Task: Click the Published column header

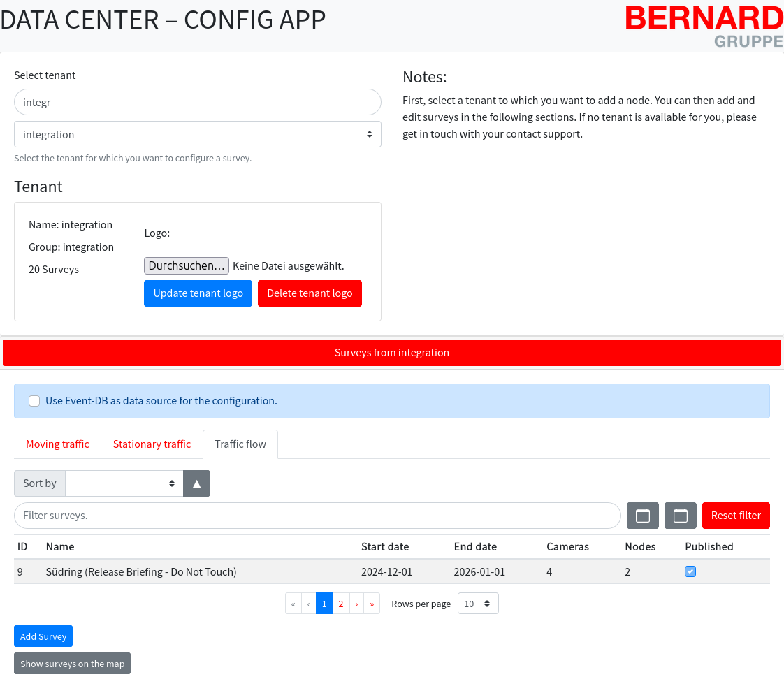Action: click(x=709, y=546)
